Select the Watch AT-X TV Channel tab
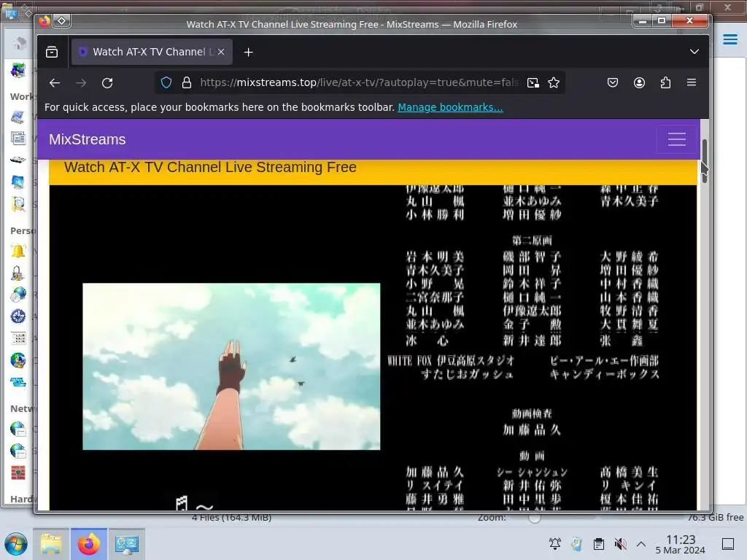Image resolution: width=747 pixels, height=560 pixels. (152, 52)
